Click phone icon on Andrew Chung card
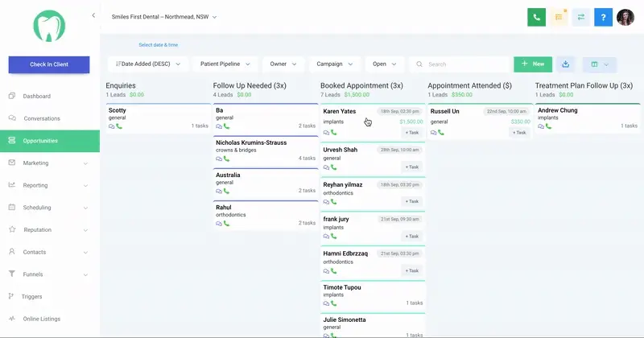 (x=548, y=126)
